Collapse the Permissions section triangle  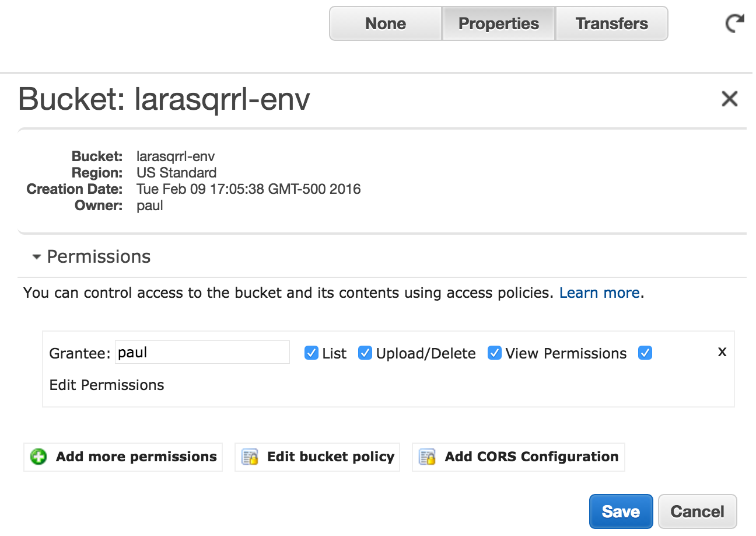tap(37, 257)
